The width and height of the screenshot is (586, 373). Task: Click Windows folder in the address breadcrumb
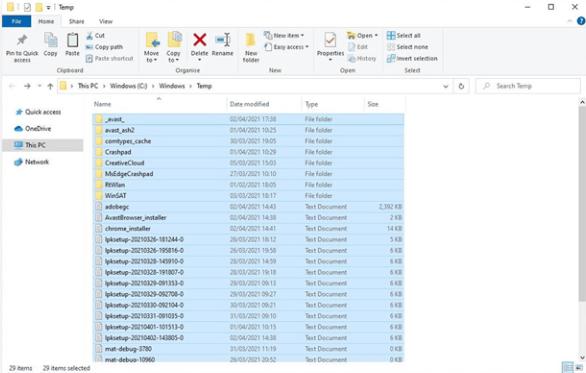tap(172, 86)
